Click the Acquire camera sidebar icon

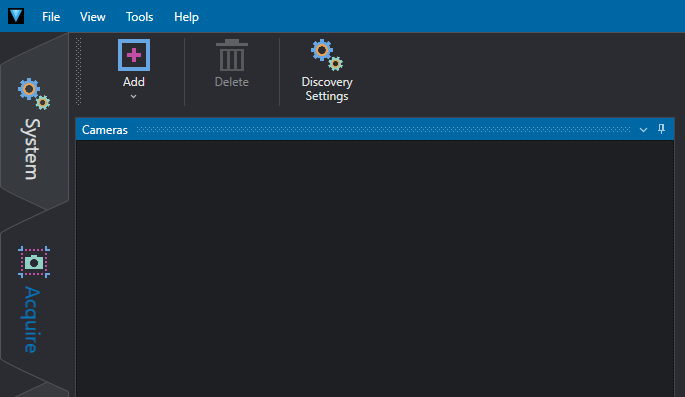pos(34,262)
